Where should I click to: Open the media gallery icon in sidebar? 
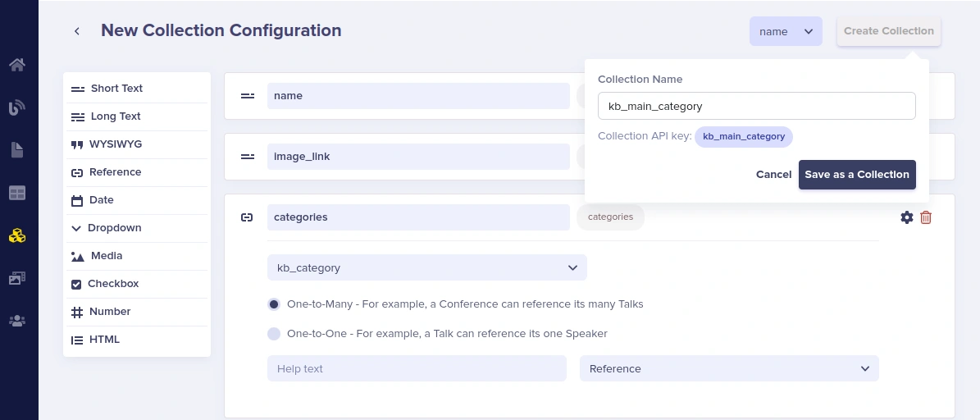[x=17, y=279]
